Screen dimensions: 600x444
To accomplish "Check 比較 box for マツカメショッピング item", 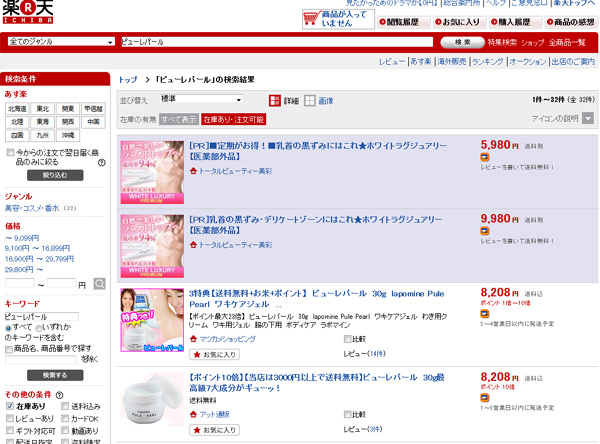I will (x=347, y=339).
